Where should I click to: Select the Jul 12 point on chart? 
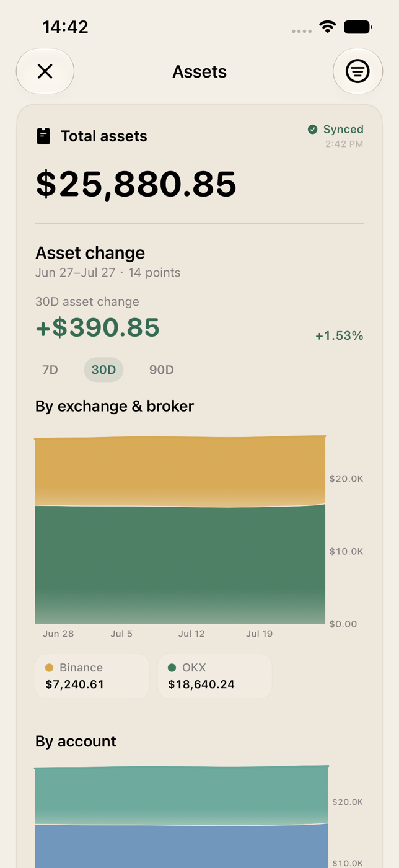click(191, 634)
